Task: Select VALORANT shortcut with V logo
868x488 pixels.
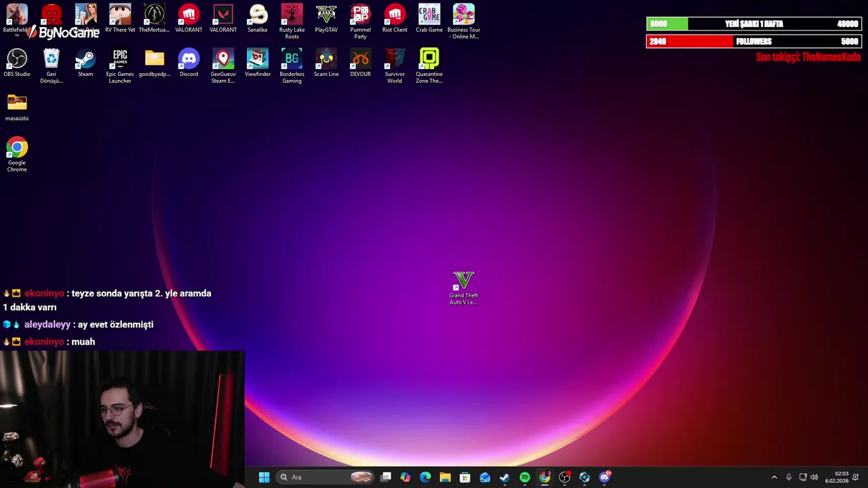Action: (x=223, y=18)
